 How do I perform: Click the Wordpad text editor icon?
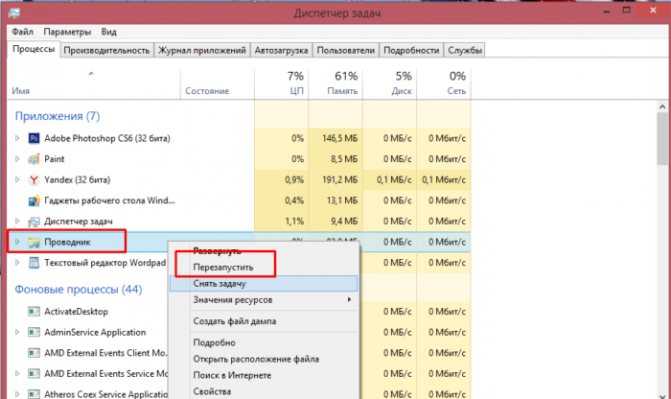pos(34,263)
